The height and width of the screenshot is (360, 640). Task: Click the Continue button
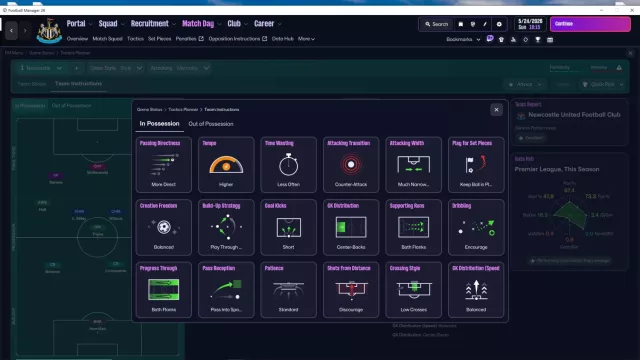590,24
